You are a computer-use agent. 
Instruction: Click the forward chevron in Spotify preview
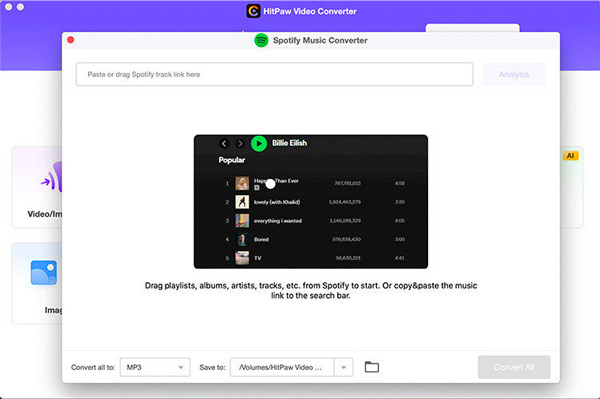pyautogui.click(x=240, y=143)
